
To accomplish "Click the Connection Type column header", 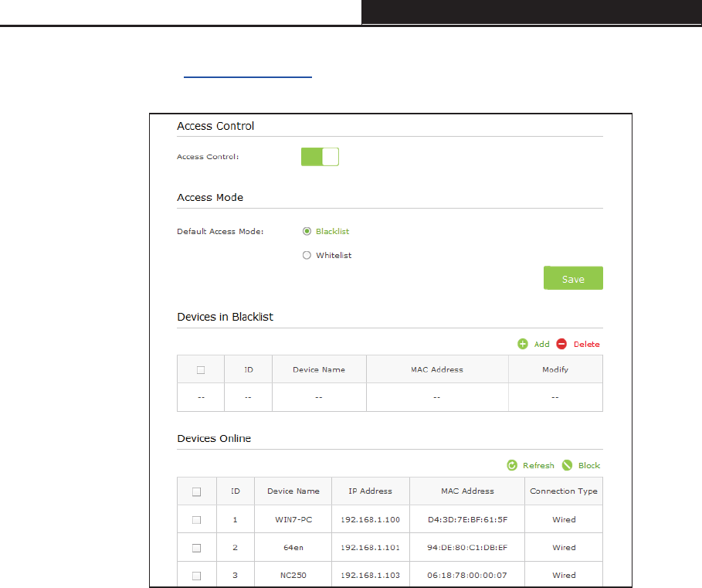I will pos(564,491).
